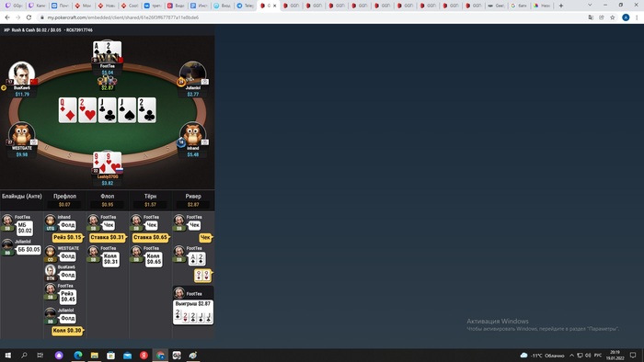
Task: Open Yandex browser from taskbar
Action: point(144,355)
